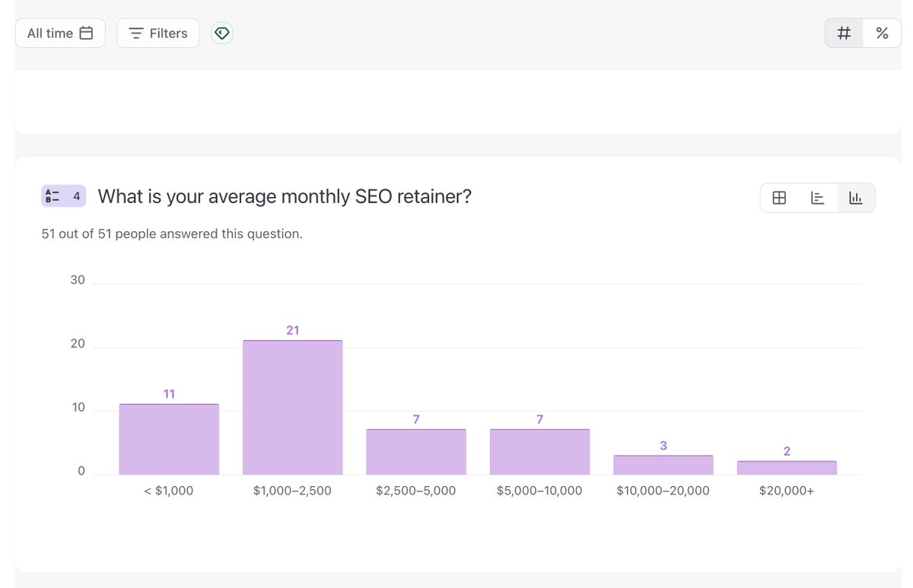Switch to percentage tab in view switcher
This screenshot has width=913, height=588.
(882, 33)
